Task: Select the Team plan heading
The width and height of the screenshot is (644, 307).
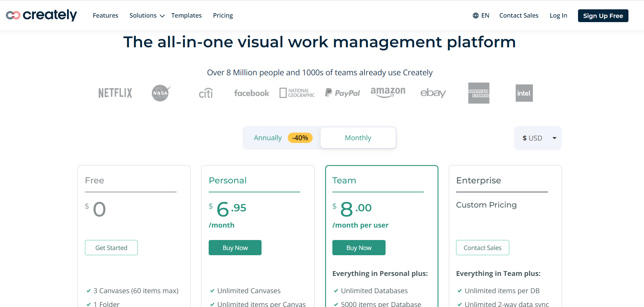Action: pos(344,180)
